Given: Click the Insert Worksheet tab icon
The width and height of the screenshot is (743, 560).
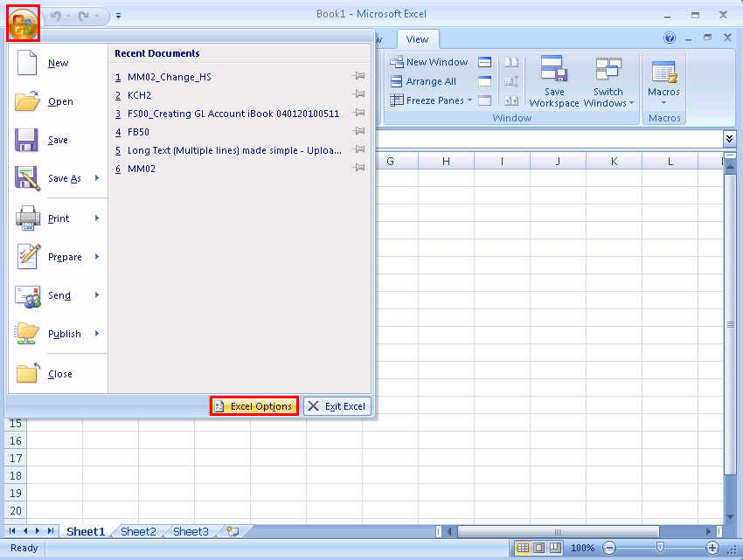Looking at the screenshot, I should [x=233, y=531].
